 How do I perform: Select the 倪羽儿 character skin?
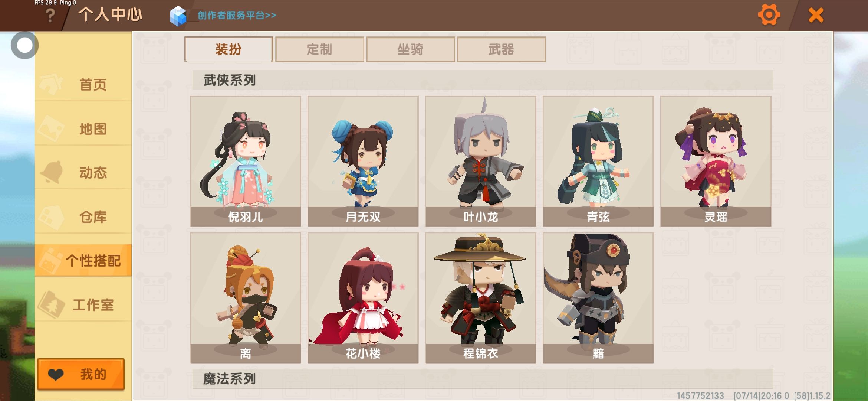[246, 161]
